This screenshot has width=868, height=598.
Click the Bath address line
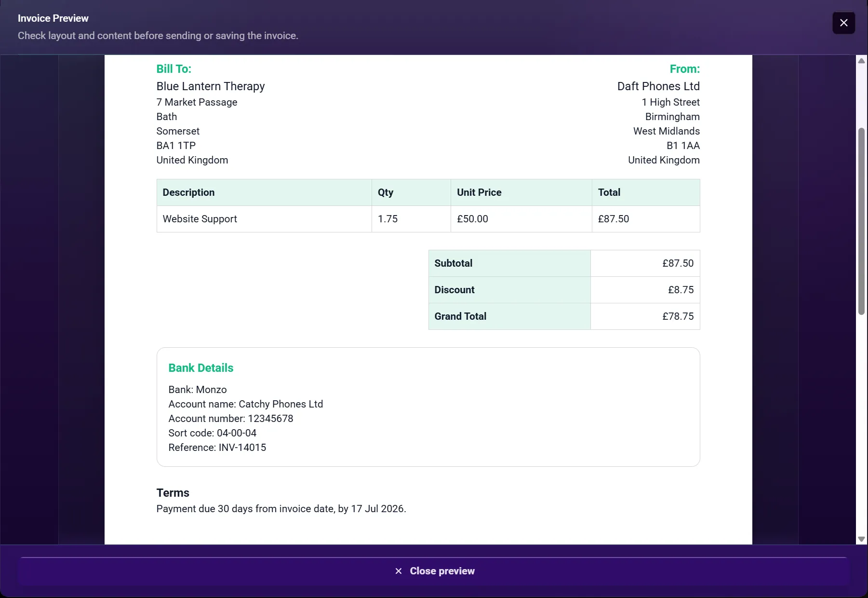(x=167, y=117)
